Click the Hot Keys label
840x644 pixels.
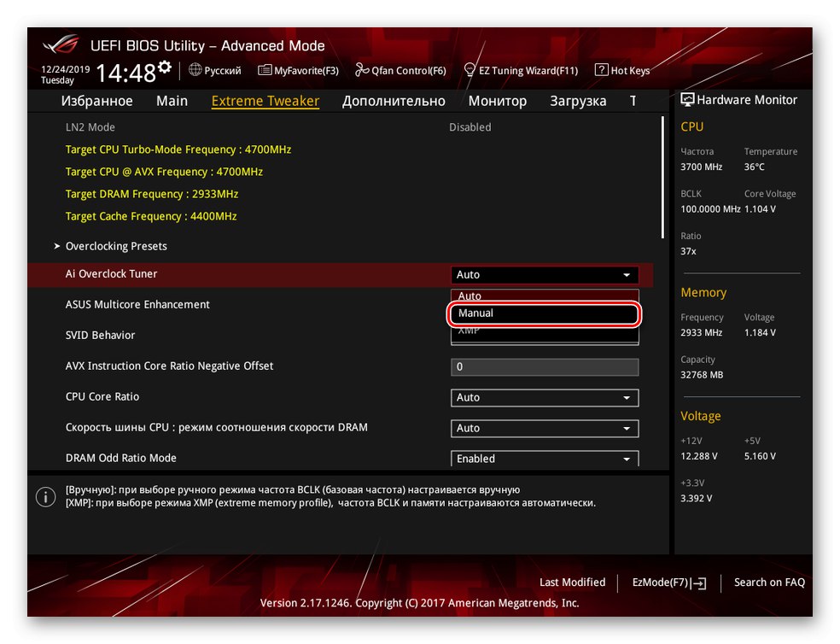(x=630, y=70)
